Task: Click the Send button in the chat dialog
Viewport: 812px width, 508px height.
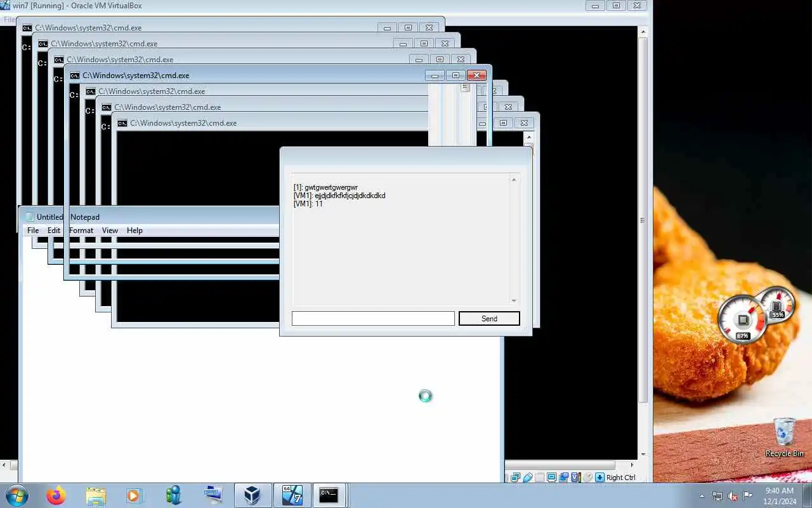Action: click(489, 319)
